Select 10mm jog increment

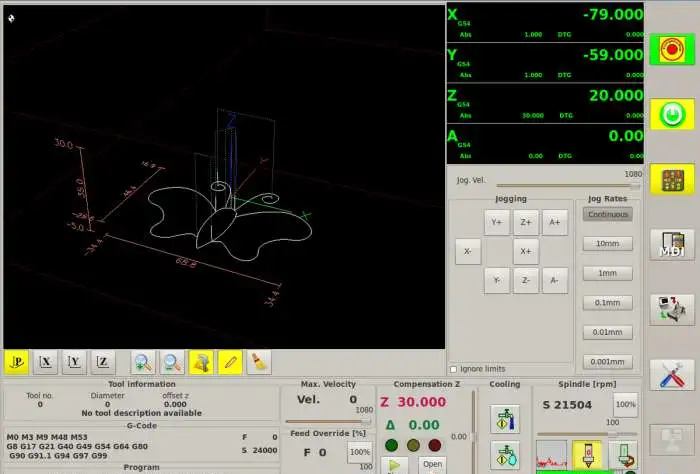[608, 244]
